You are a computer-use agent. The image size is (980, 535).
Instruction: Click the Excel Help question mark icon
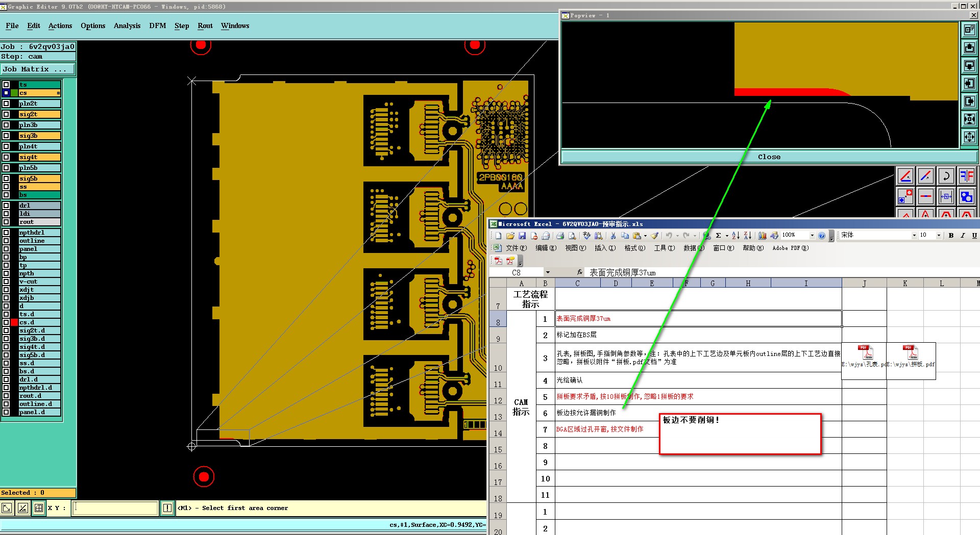point(822,236)
